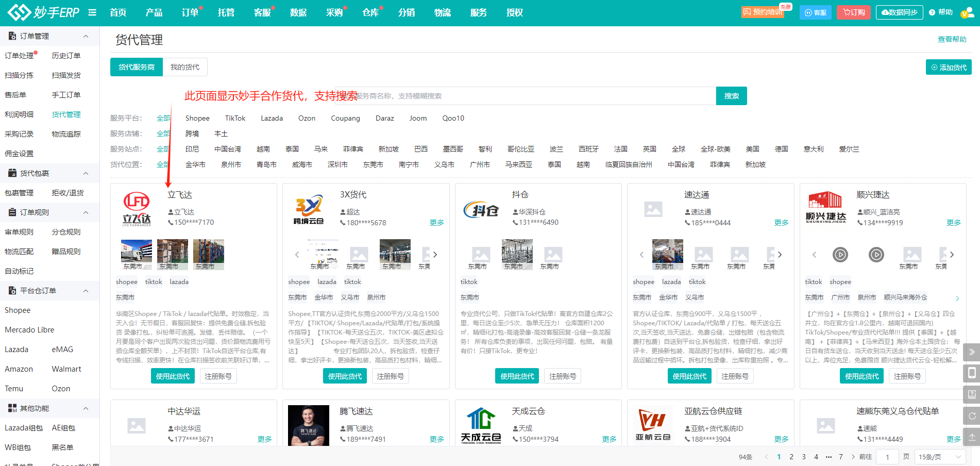Image resolution: width=980 pixels, height=466 pixels.
Task: Go to page 2 in pagination
Action: coord(791,457)
